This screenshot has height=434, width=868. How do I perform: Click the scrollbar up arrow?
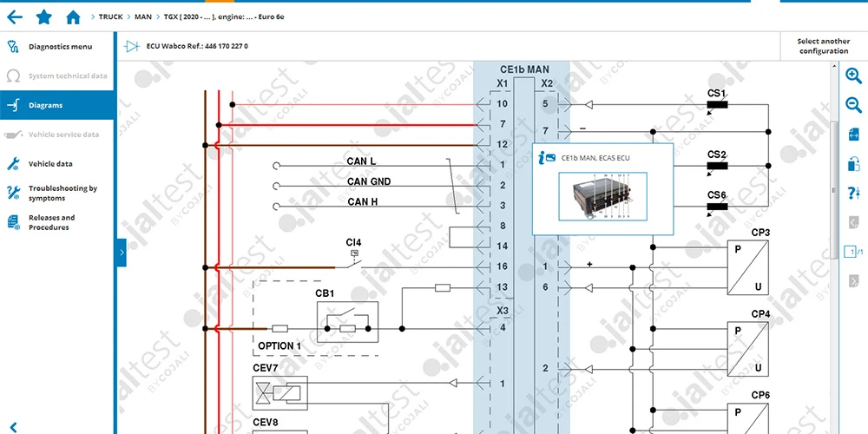[834, 66]
